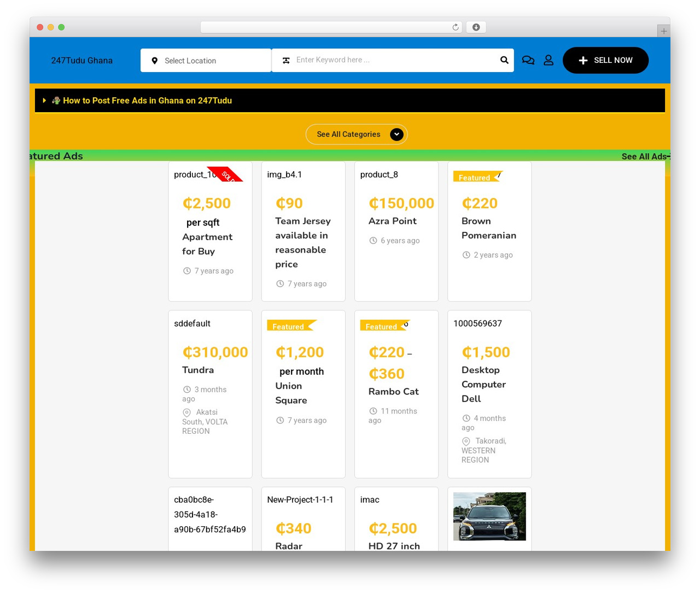Click the browser download icon
The image size is (700, 593).
coord(476,27)
